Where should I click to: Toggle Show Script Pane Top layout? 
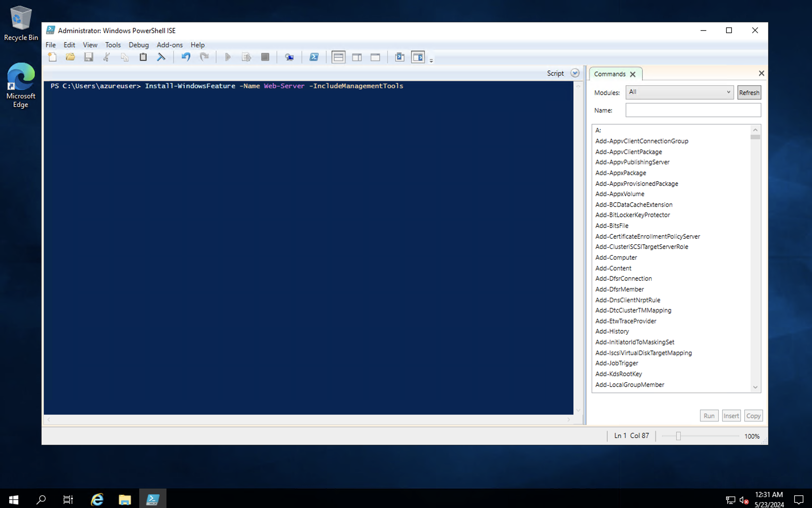[x=338, y=57]
